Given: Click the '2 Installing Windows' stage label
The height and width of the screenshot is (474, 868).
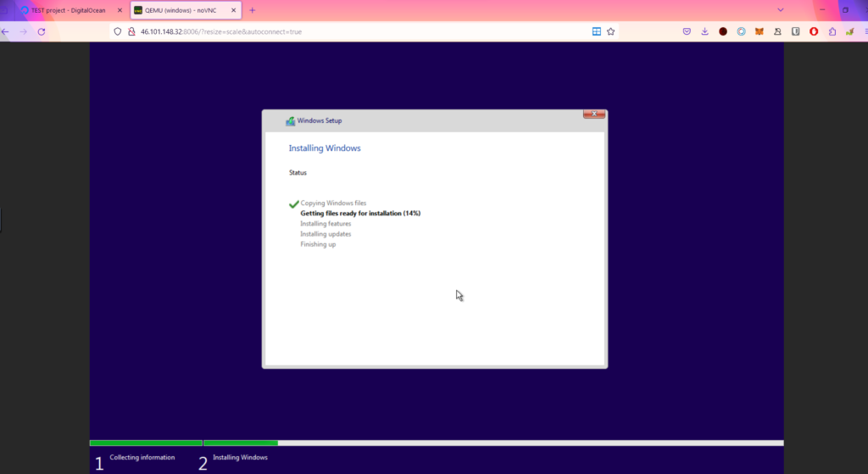Looking at the screenshot, I should (233, 462).
